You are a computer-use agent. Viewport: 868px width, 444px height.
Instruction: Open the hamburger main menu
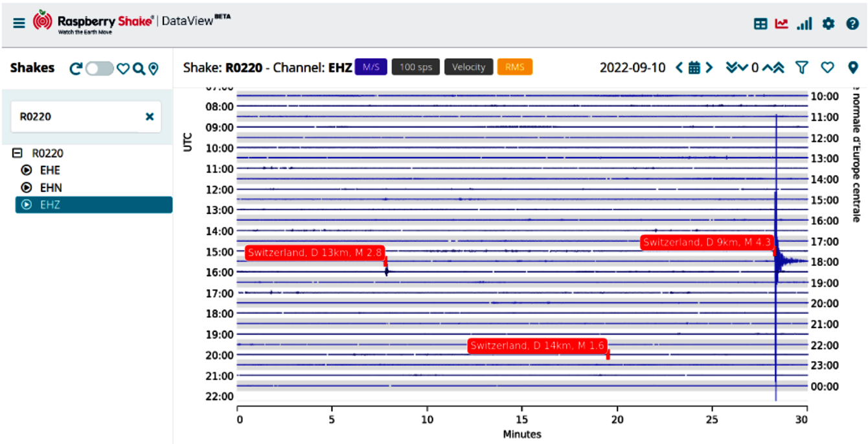tap(19, 23)
